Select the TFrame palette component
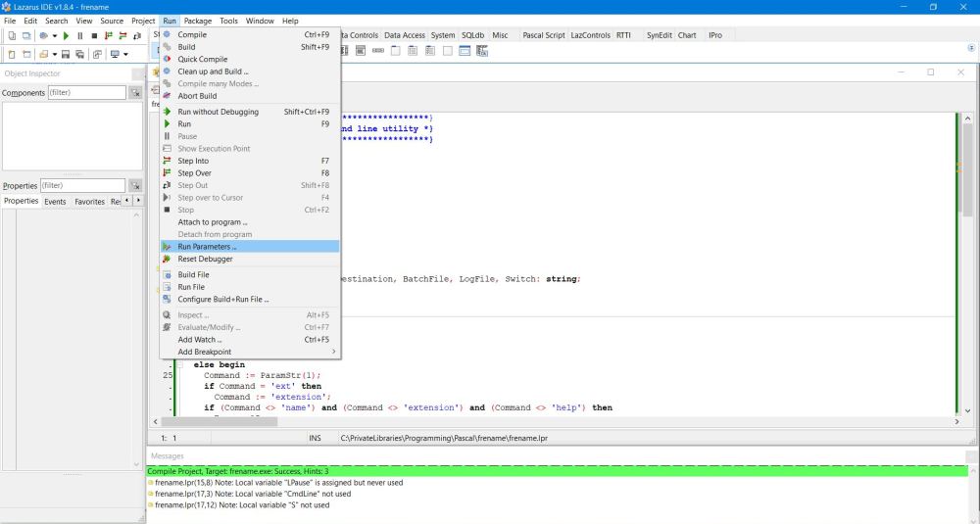 465,51
